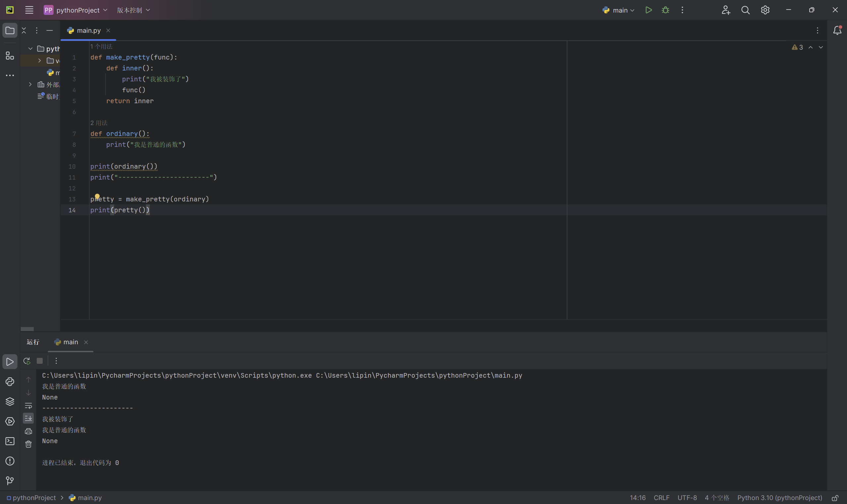Click the 14:16 caret position indicator
The width and height of the screenshot is (847, 504).
pyautogui.click(x=638, y=497)
